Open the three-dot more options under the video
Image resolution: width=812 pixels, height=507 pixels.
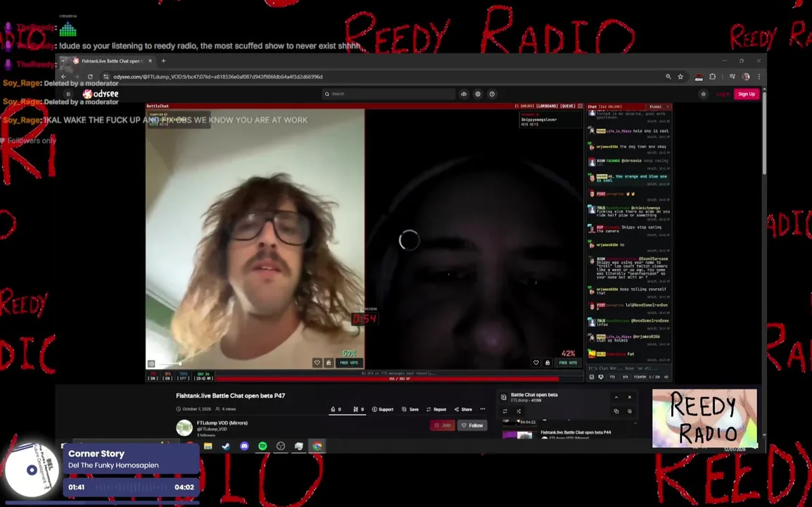[483, 409]
